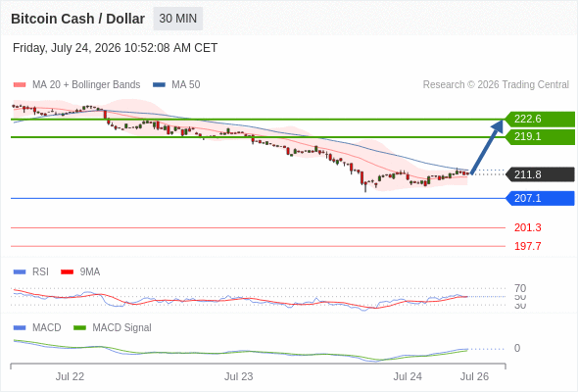Click the 30 MIN timeframe badge
This screenshot has height=392, width=578.
178,19
